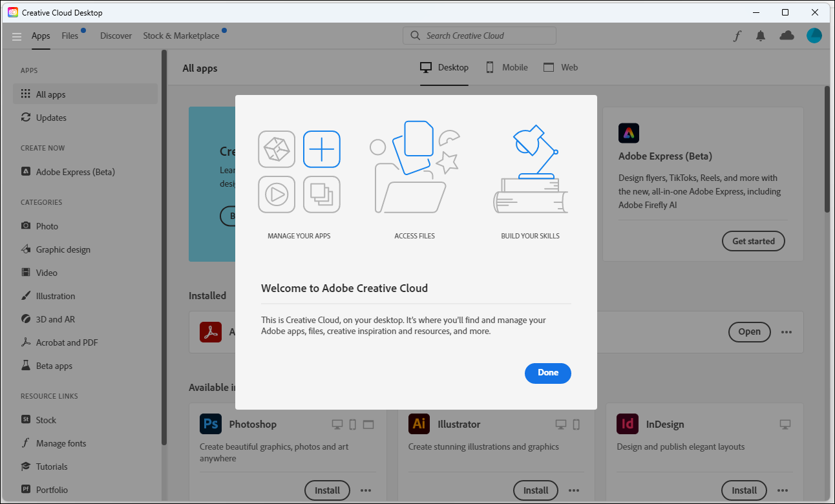This screenshot has width=835, height=504.
Task: Click the InDesign Id app icon
Action: pyautogui.click(x=627, y=424)
